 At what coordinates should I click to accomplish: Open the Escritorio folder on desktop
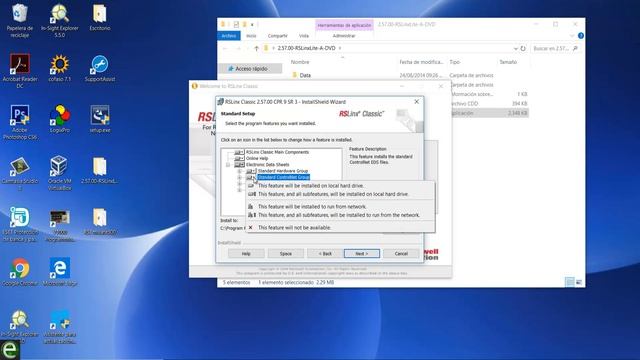point(100,18)
